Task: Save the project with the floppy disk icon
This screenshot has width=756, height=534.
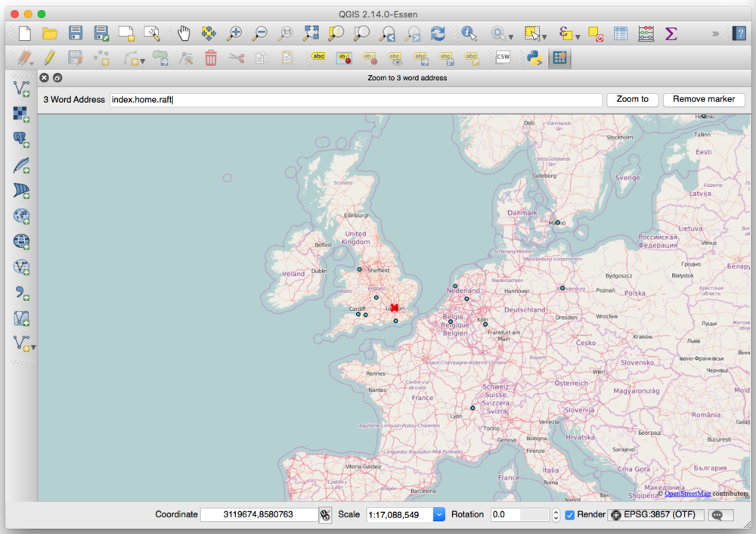Action: click(75, 33)
